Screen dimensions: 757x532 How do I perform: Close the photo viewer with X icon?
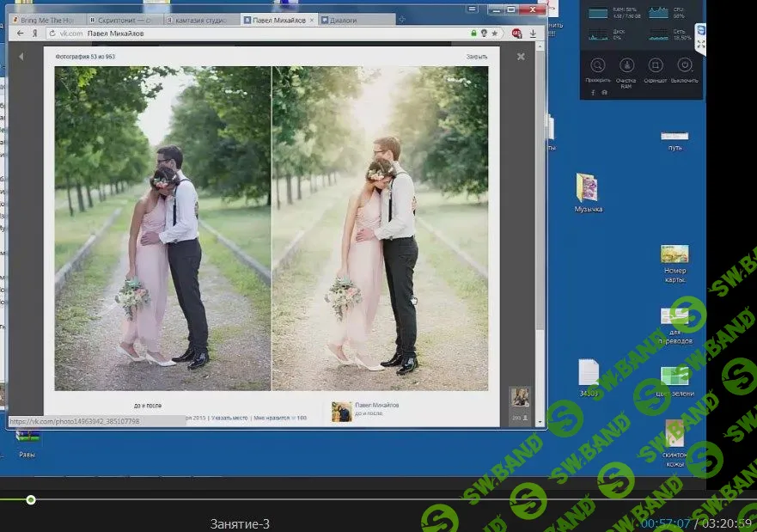click(x=521, y=56)
